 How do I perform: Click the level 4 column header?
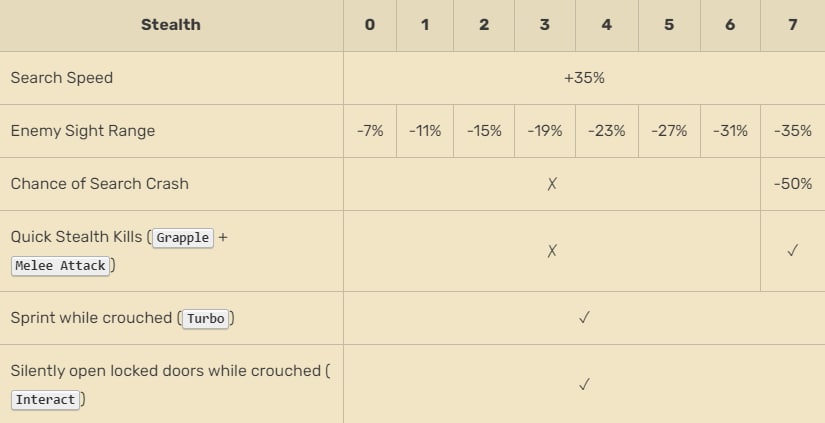coord(607,25)
